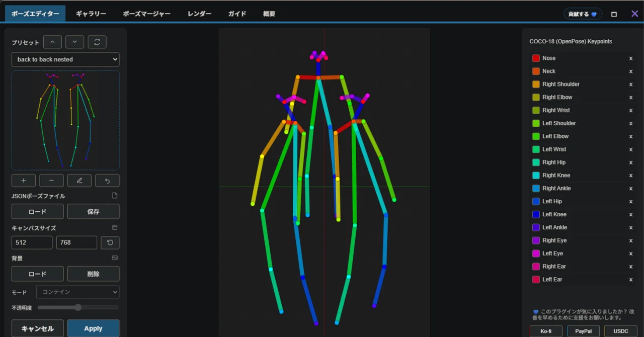644x337 pixels.
Task: Click the JSONポーズファイル file icon
Action: (115, 196)
